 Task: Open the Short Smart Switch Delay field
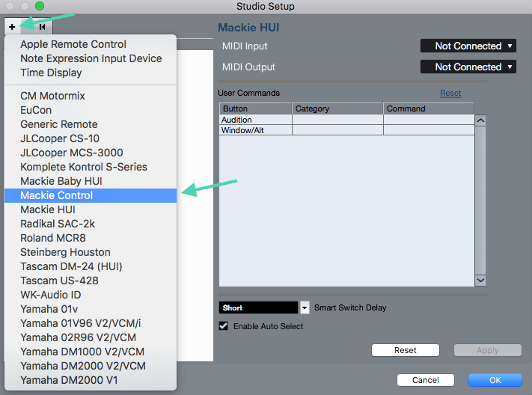259,307
